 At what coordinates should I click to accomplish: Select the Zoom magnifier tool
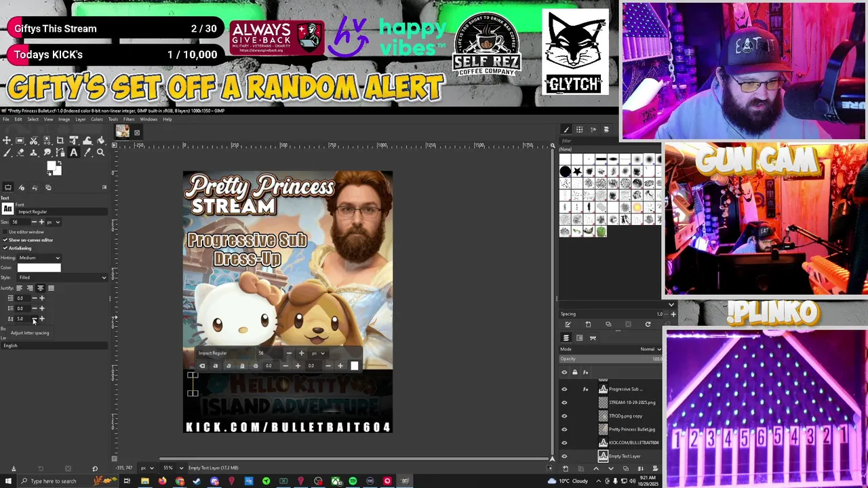(x=100, y=152)
